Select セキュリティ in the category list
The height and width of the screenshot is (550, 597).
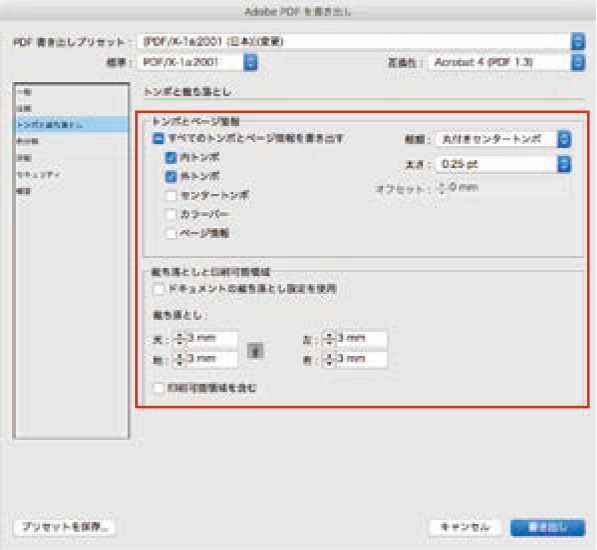click(72, 175)
